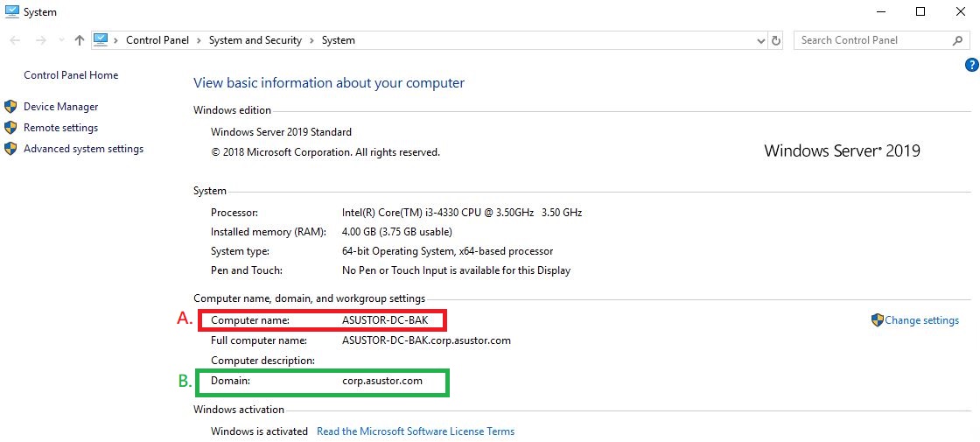Click domain value corp.asustor.com
980x442 pixels.
coord(381,380)
